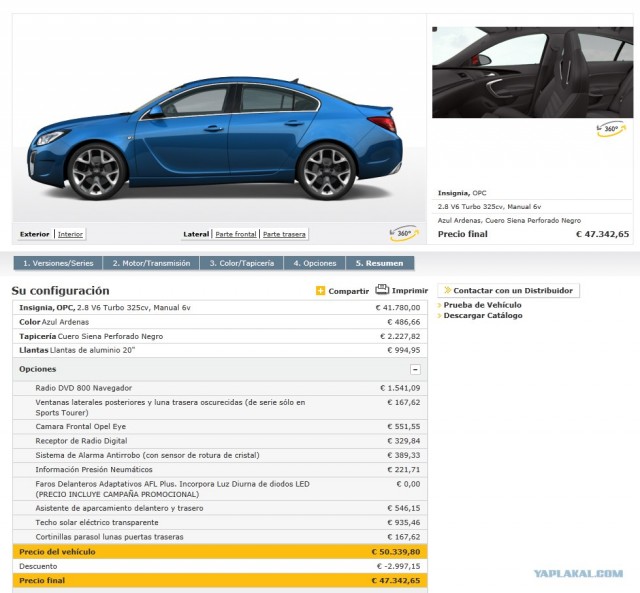Select the Radio DVD 800 Navegador row

220,388
